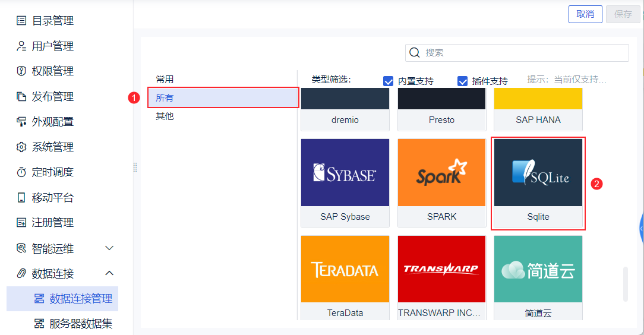
Task: Collapse the 数据连接 menu chevron
Action: (109, 273)
